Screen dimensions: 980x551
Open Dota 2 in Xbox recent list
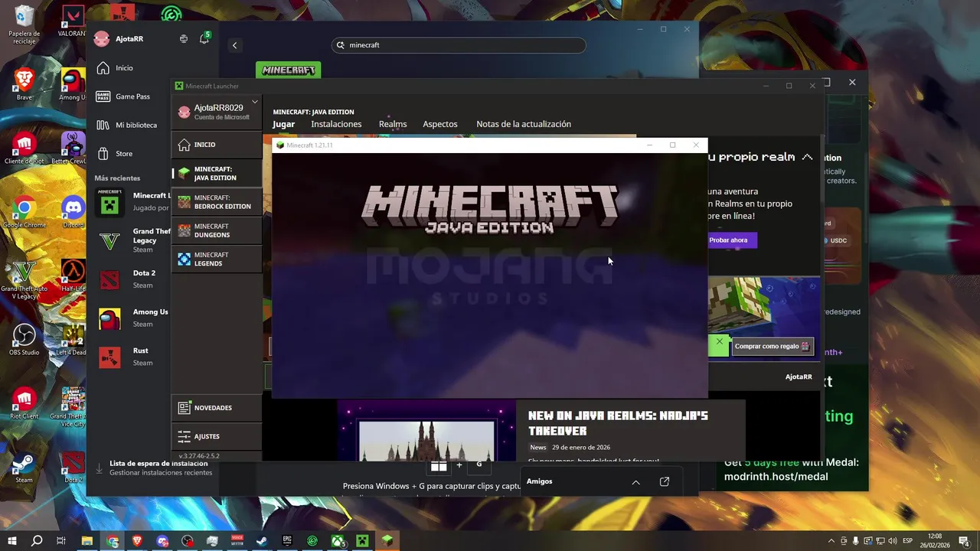click(132, 279)
